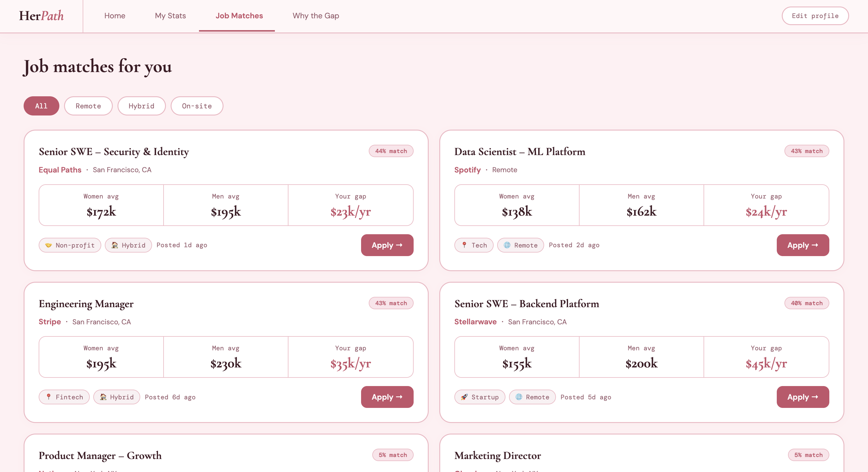The width and height of the screenshot is (868, 472).
Task: Click the Startup rocket icon on Stellarwave job
Action: click(x=464, y=397)
